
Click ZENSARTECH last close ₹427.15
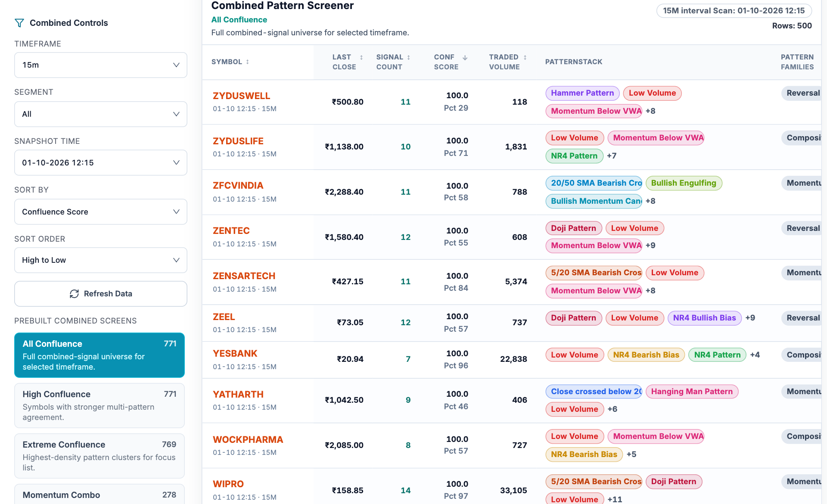[347, 282]
